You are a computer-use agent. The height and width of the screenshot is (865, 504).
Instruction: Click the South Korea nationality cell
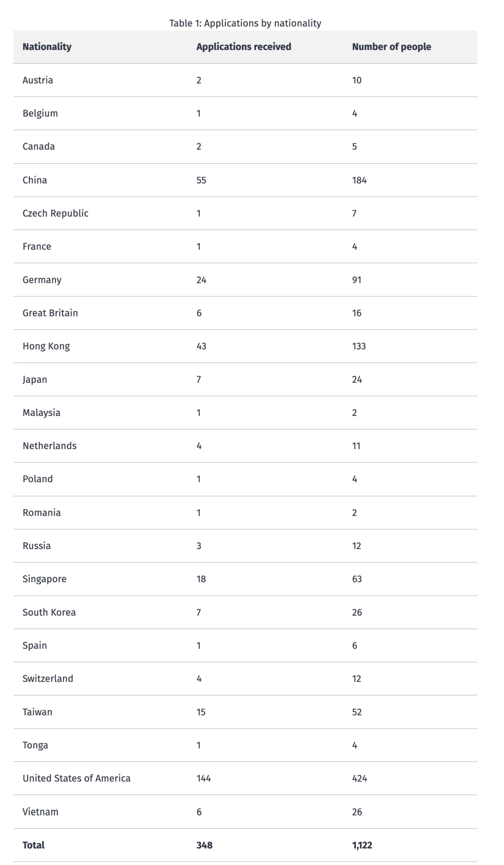[49, 612]
